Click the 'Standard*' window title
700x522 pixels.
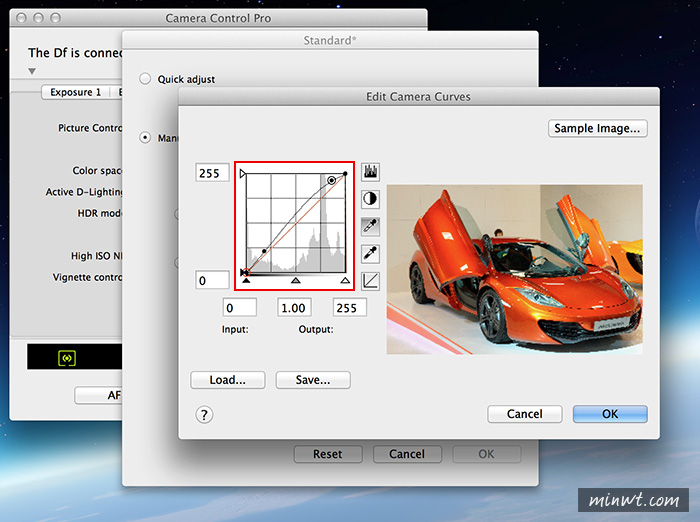(x=330, y=41)
